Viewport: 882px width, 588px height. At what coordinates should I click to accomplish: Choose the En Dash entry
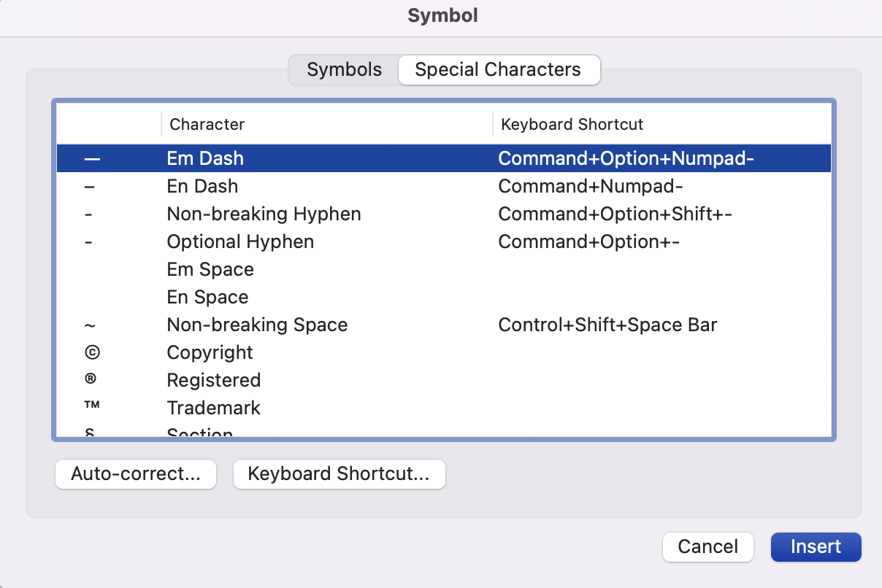tap(202, 186)
